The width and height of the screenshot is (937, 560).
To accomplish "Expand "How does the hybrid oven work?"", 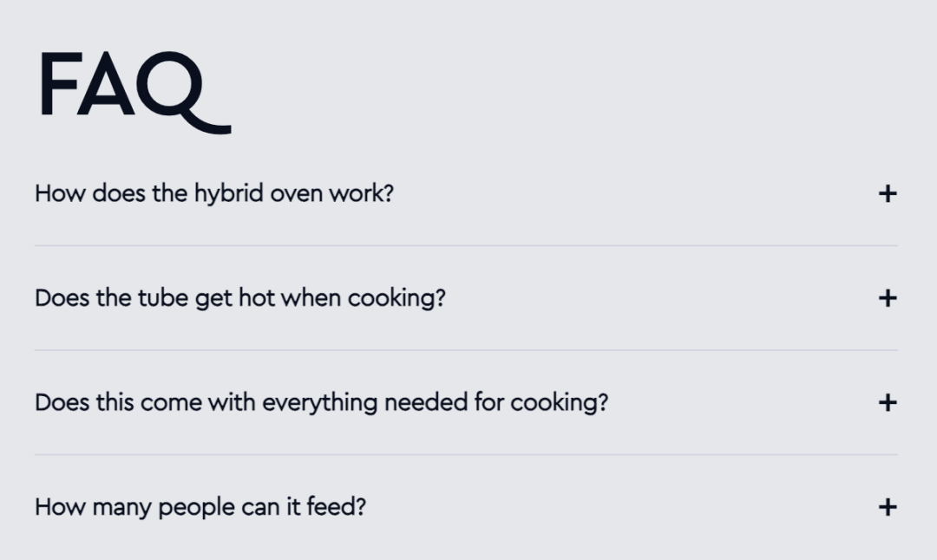I will (x=213, y=193).
